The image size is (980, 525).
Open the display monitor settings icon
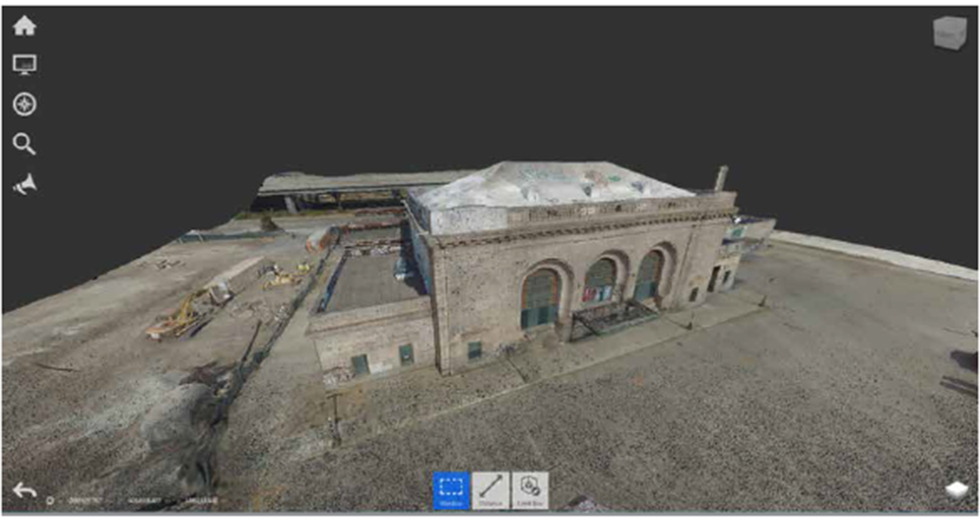point(24,65)
